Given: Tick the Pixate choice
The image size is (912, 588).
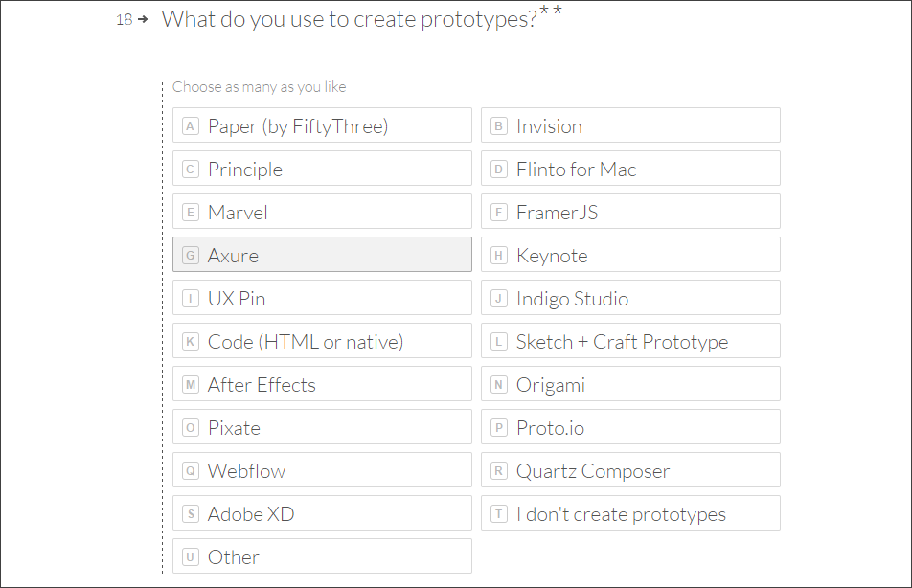Looking at the screenshot, I should [x=322, y=427].
